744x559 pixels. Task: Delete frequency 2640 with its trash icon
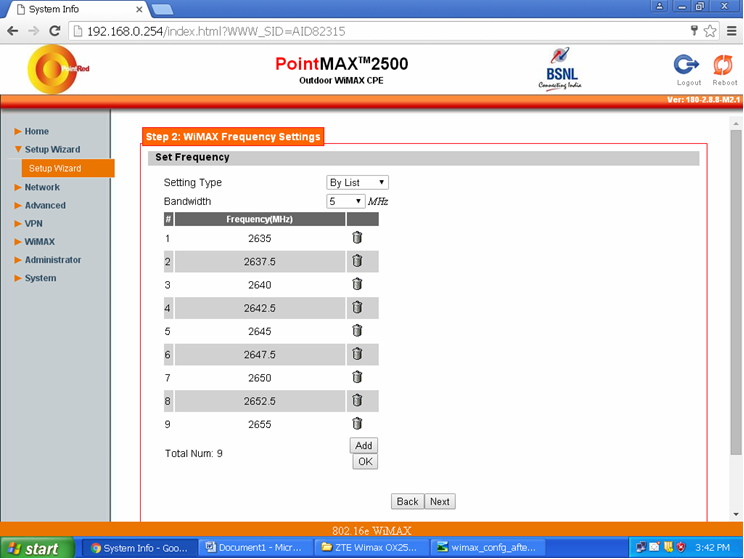point(357,284)
